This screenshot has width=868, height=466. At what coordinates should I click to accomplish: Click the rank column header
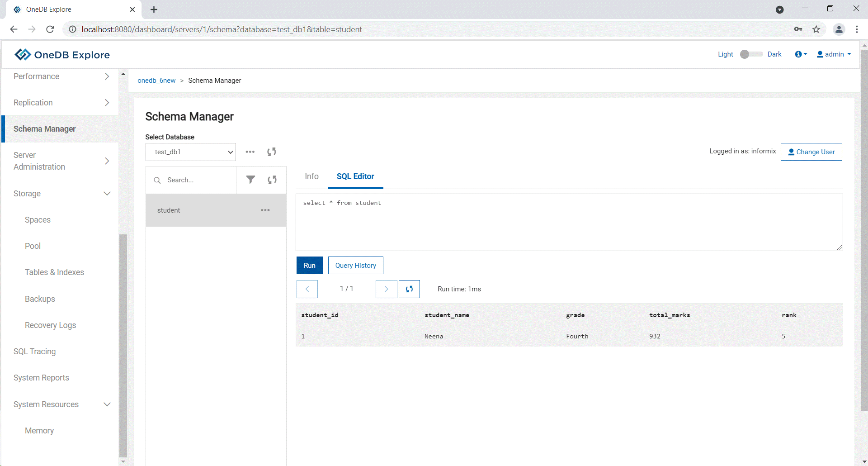(789, 315)
